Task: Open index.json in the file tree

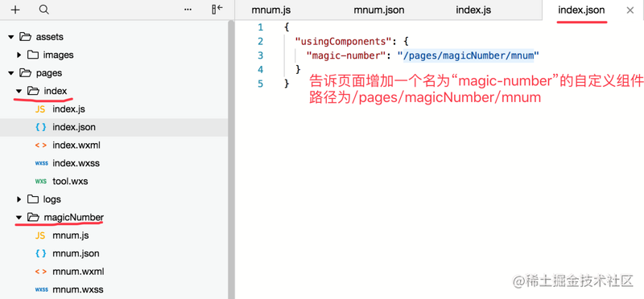Action: coord(74,127)
